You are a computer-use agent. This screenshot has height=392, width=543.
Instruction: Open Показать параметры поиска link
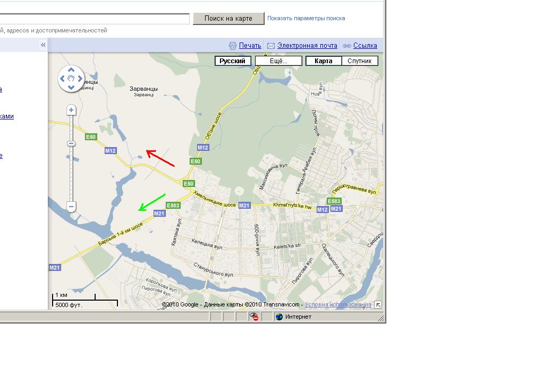[306, 18]
